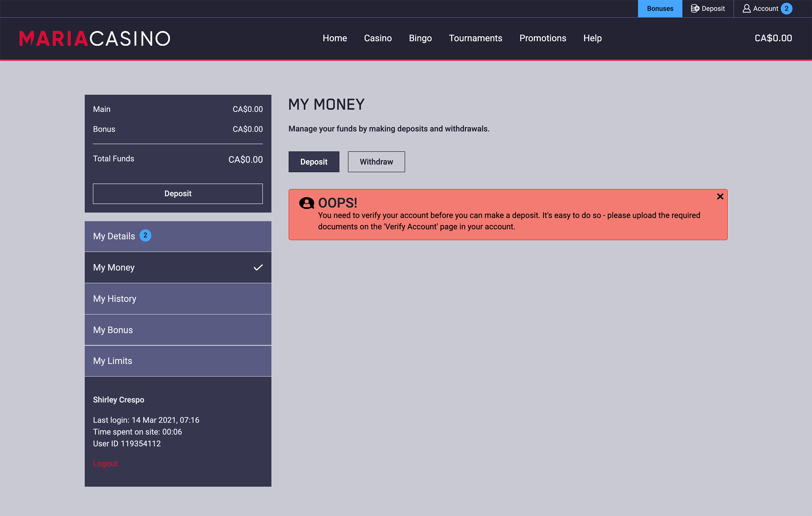812x516 pixels.
Task: Open My Details in sidebar
Action: click(178, 236)
